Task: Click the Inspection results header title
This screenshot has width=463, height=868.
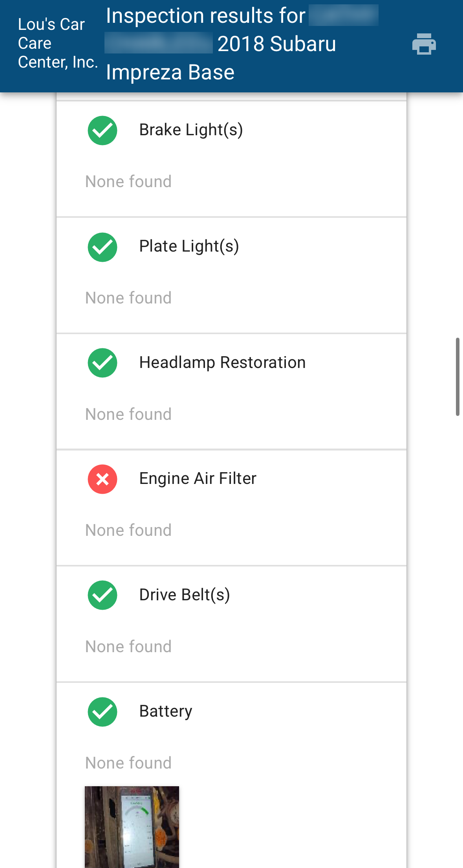Action: point(221,44)
